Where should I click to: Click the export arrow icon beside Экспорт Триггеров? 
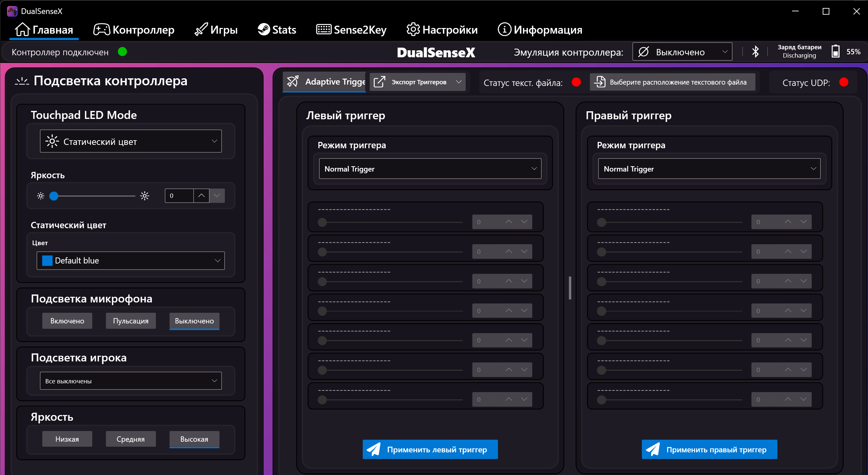379,82
